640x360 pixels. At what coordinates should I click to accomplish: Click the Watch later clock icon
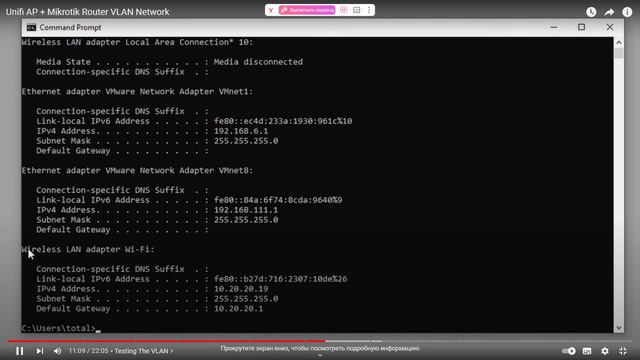(591, 12)
